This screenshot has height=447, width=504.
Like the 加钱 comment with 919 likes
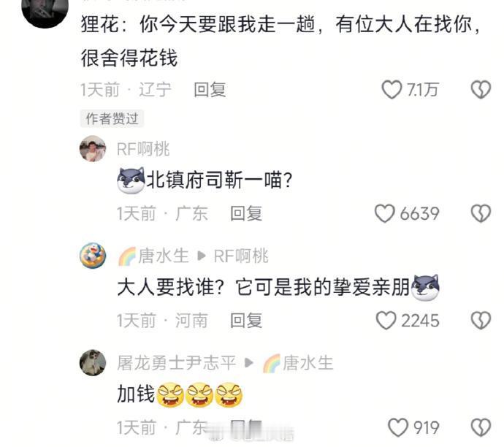tap(398, 427)
